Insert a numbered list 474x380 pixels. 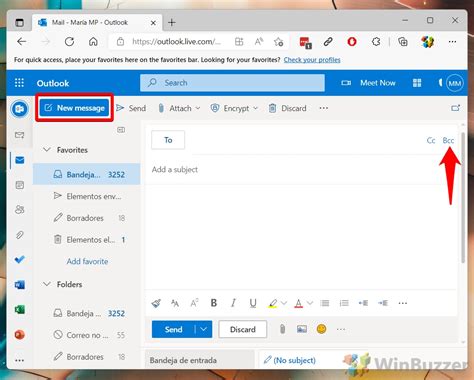tap(344, 303)
